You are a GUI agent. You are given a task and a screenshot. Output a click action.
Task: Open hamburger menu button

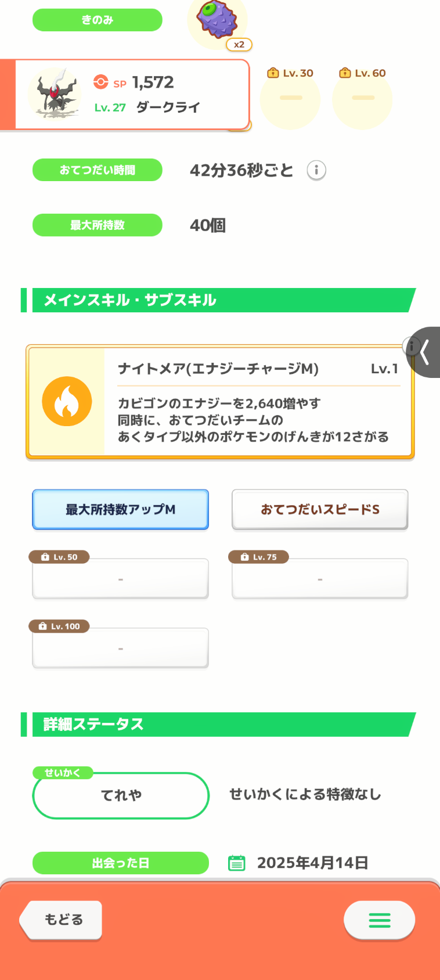tap(379, 920)
